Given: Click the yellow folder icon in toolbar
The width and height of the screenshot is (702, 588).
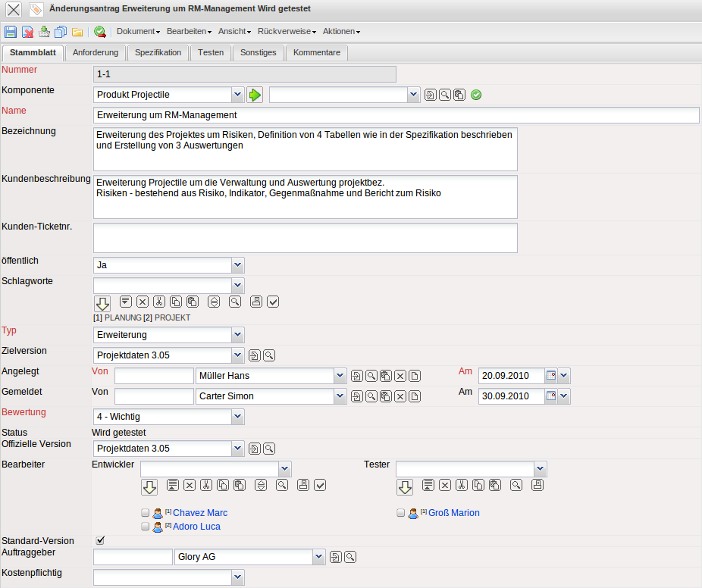Looking at the screenshot, I should (x=77, y=32).
